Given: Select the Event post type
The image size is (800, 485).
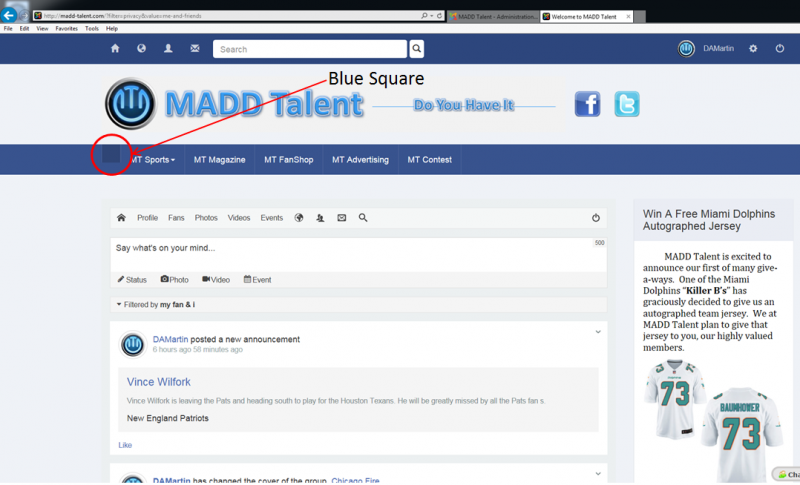Looking at the screenshot, I should 258,279.
